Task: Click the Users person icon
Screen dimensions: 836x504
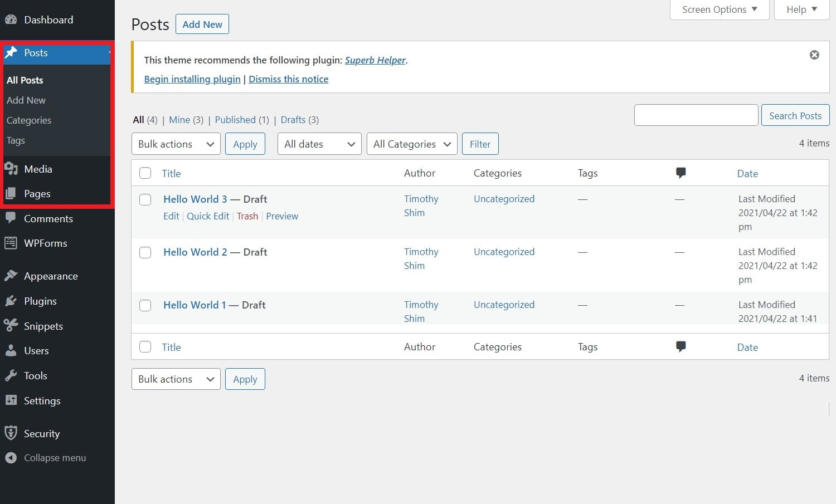Action: (11, 350)
